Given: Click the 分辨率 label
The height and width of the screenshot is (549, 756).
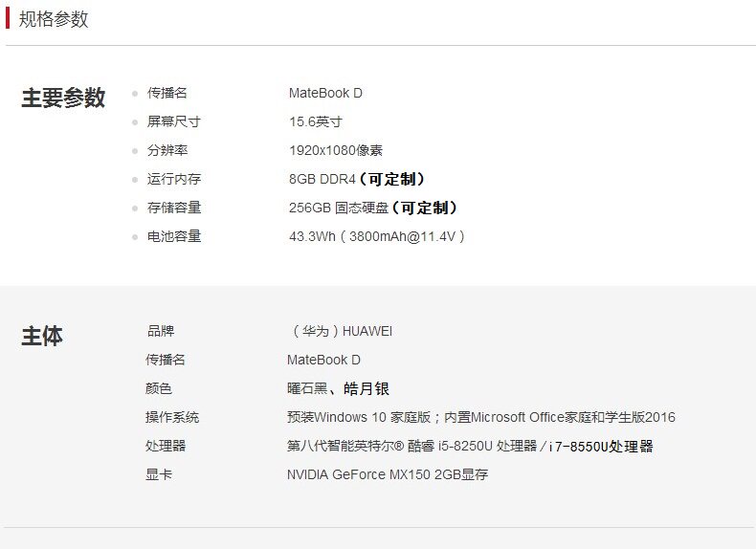Looking at the screenshot, I should coord(167,150).
